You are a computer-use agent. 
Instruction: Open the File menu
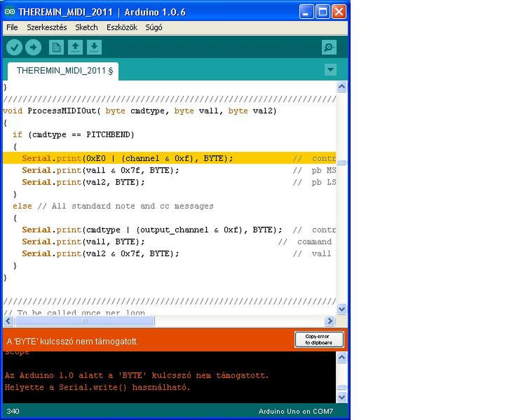12,27
